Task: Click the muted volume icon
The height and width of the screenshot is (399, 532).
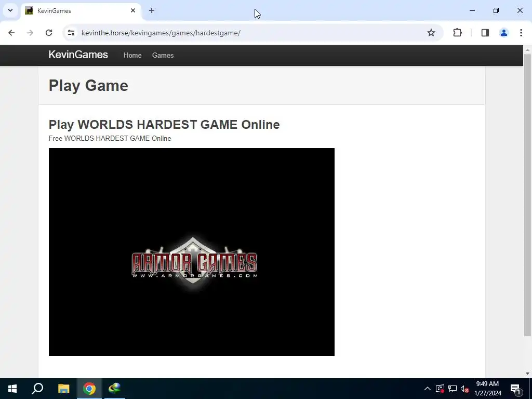Action: (465, 389)
